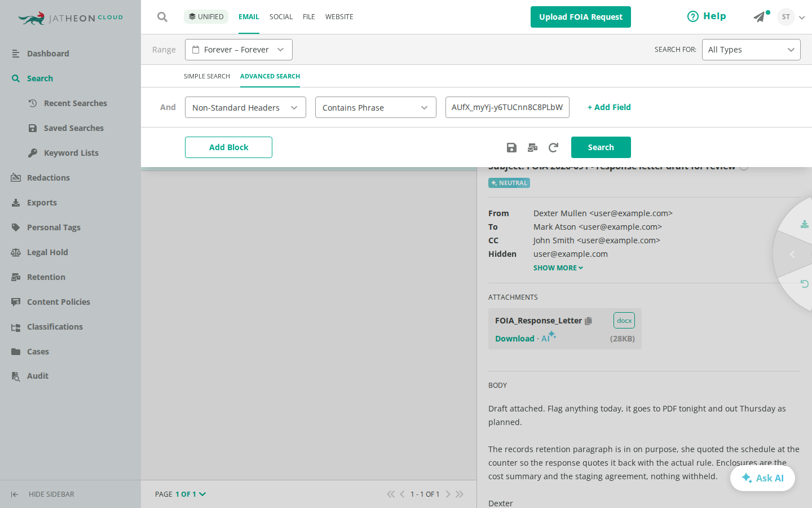Viewport: 812px width, 508px height.
Task: Switch to the Email tab
Action: (x=249, y=17)
